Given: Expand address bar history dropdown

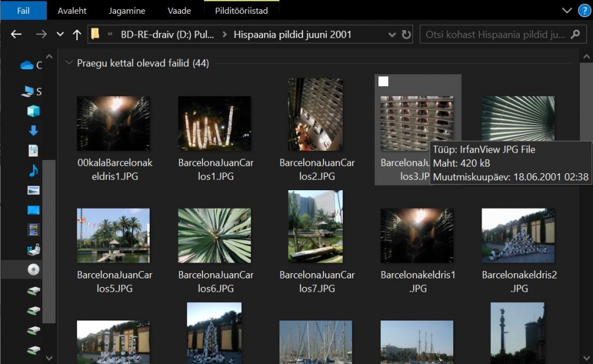Looking at the screenshot, I should click(392, 35).
